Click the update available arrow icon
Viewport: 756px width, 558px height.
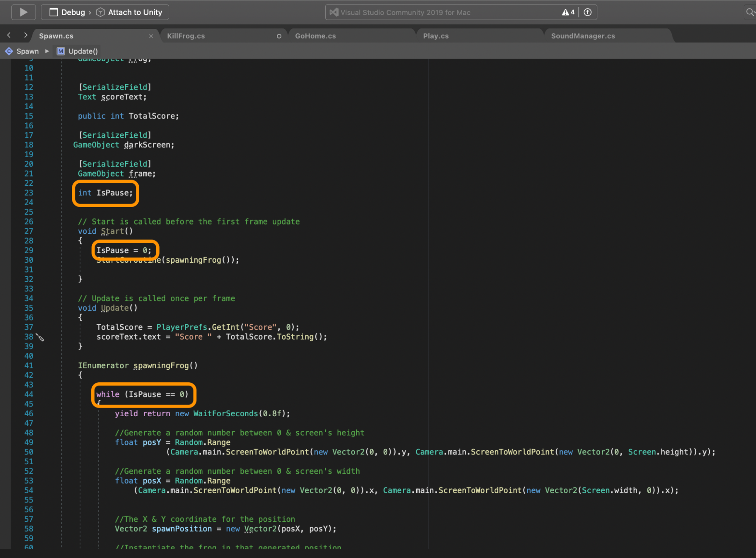coord(587,12)
